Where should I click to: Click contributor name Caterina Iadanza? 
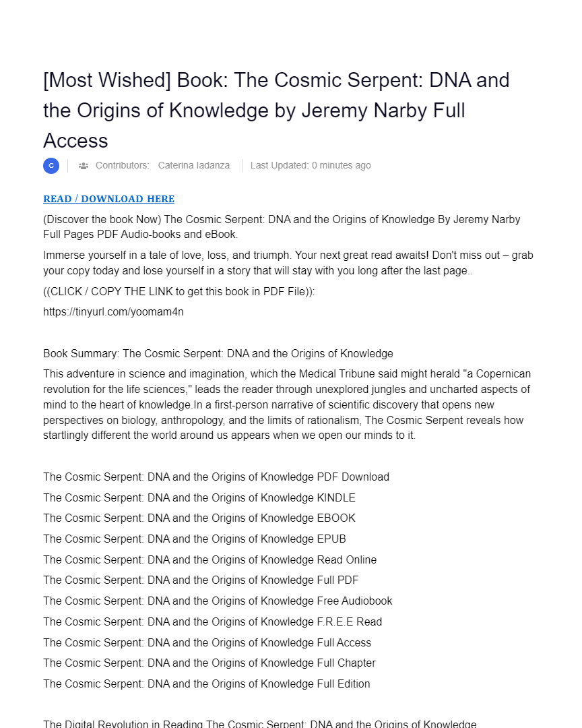193,165
